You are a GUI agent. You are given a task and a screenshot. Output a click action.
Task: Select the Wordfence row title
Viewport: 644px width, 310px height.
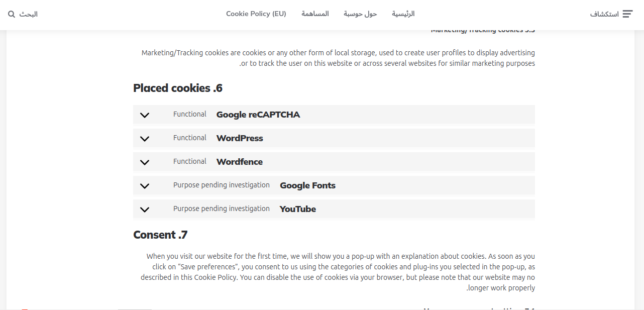pyautogui.click(x=240, y=162)
